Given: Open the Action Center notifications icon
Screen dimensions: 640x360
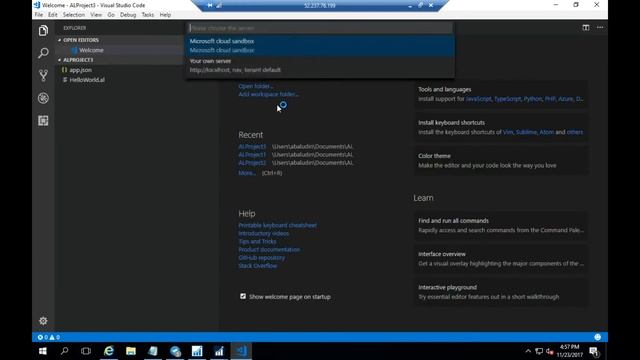Looking at the screenshot, I should point(594,351).
